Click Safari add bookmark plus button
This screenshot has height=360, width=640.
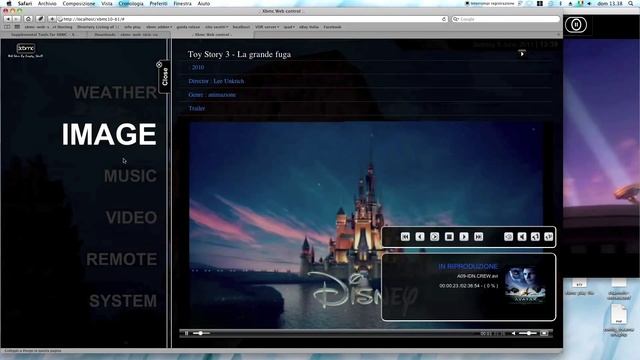tap(52, 19)
